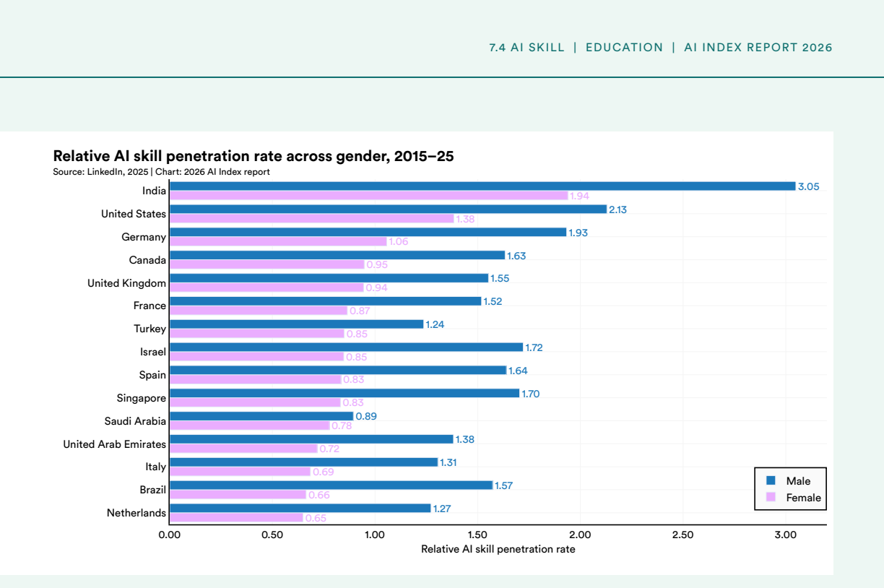Image resolution: width=884 pixels, height=588 pixels.
Task: Select the Singapore country label
Action: (x=142, y=398)
